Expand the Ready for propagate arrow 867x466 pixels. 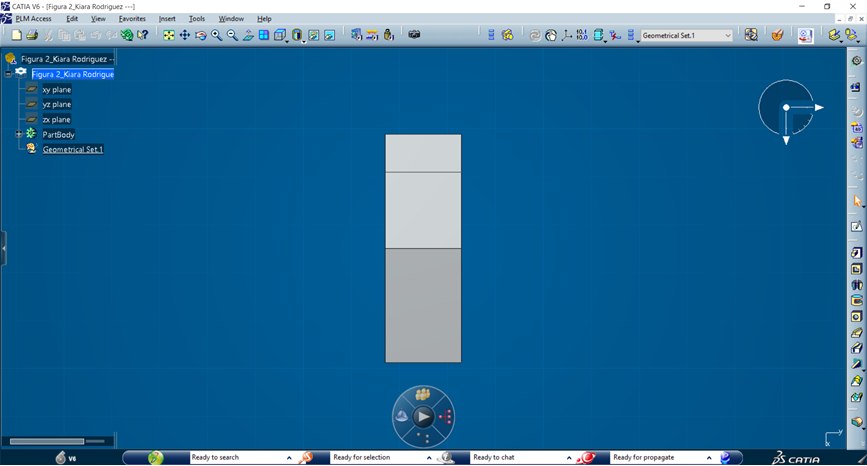pos(709,458)
